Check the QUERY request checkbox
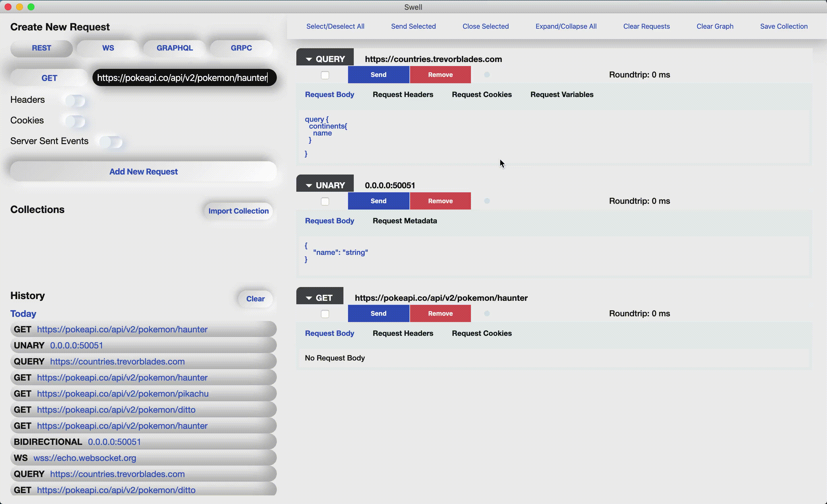Screen dimensions: 827x504 [x=324, y=75]
